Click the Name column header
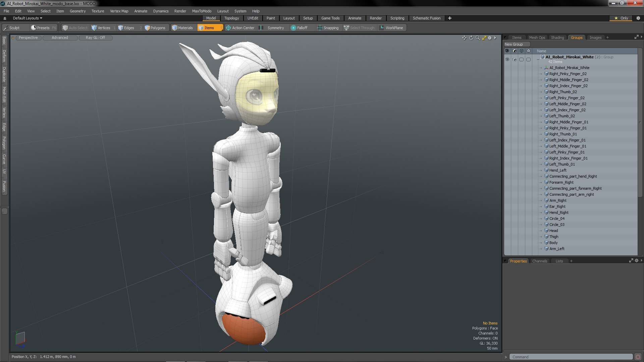644x362 pixels. tap(541, 51)
